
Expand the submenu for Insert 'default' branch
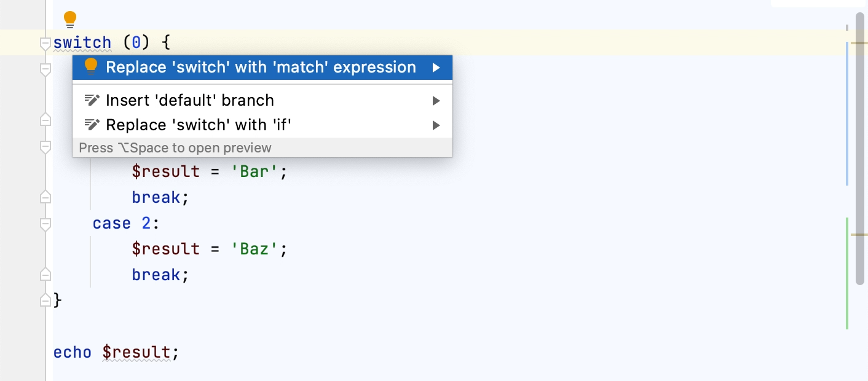(436, 100)
